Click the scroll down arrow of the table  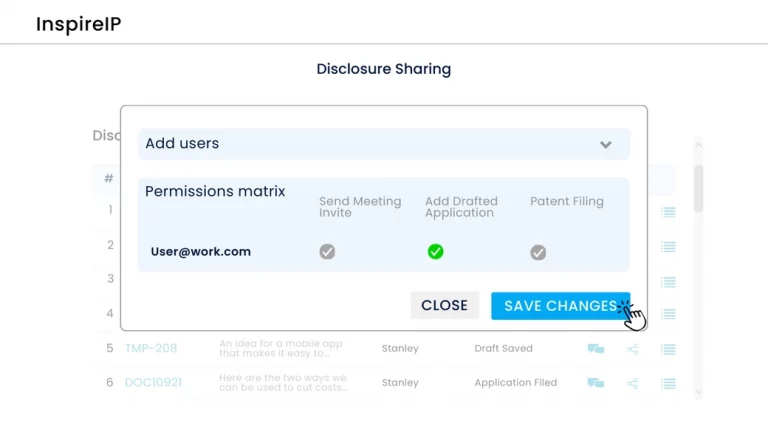pos(698,393)
